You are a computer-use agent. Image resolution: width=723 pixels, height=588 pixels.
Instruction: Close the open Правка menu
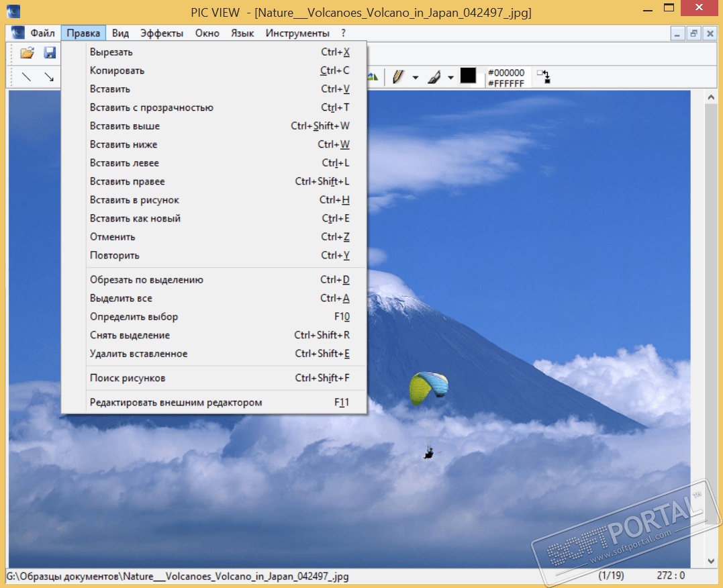point(83,33)
